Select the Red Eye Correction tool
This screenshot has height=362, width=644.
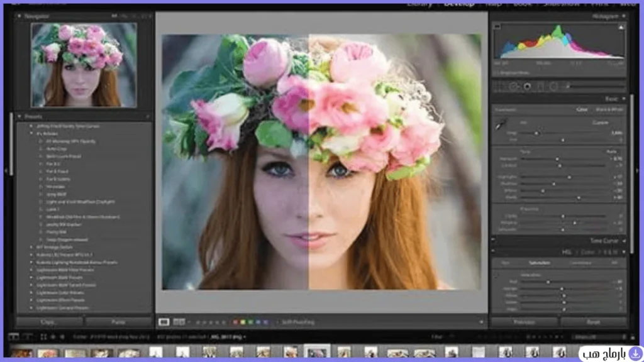tap(527, 87)
